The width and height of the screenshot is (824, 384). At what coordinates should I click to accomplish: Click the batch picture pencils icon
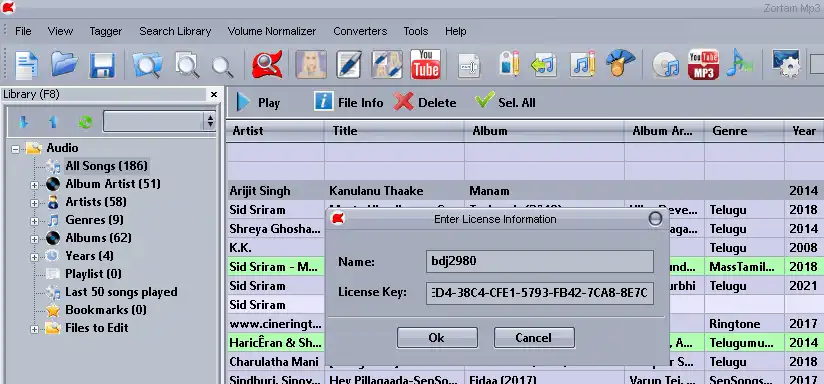[387, 65]
